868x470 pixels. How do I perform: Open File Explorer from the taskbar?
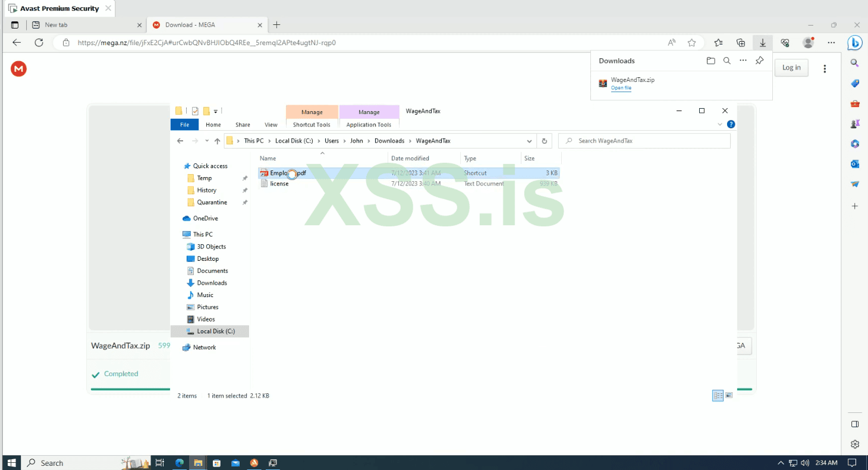[198, 463]
